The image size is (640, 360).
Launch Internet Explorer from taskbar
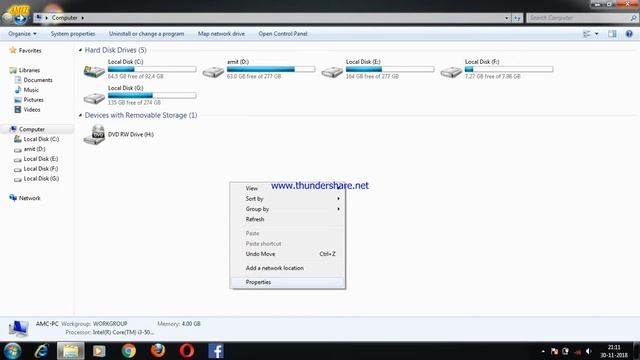click(42, 351)
